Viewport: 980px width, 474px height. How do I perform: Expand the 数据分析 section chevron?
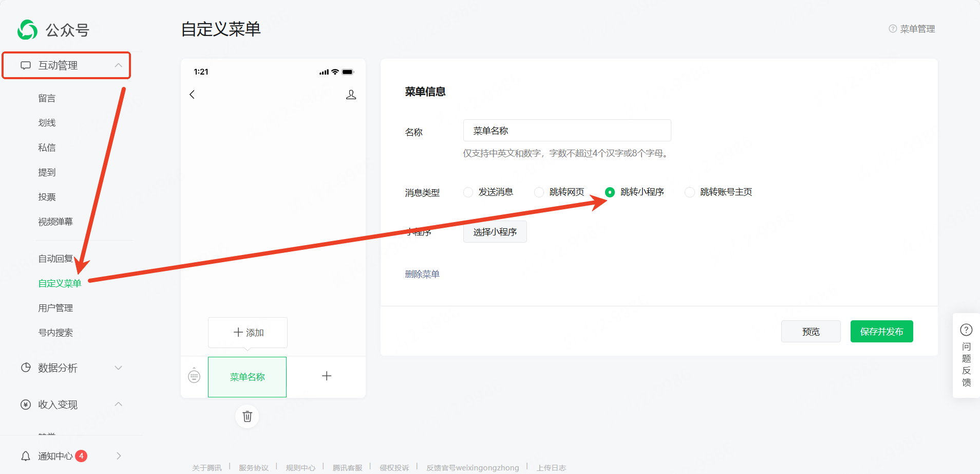click(118, 368)
